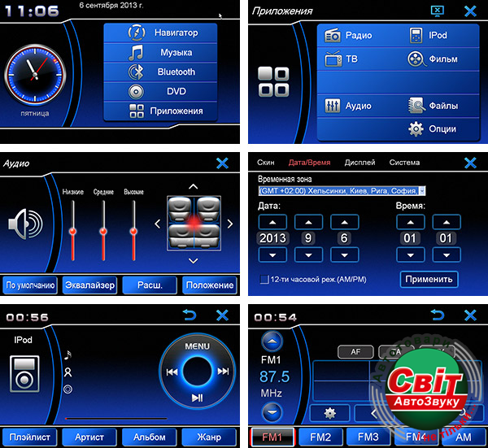The height and width of the screenshot is (448, 488).
Task: Open the Навигатор compass icon
Action: [138, 33]
